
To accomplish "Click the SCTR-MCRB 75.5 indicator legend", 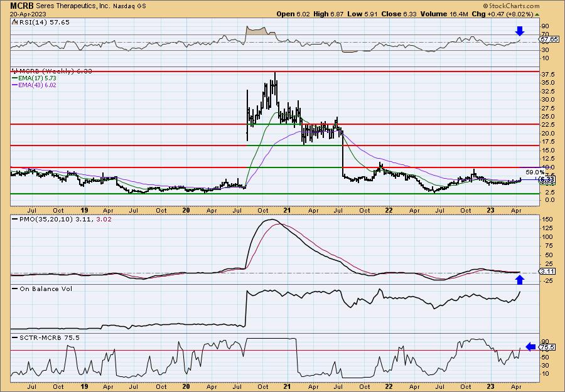I will [x=46, y=337].
